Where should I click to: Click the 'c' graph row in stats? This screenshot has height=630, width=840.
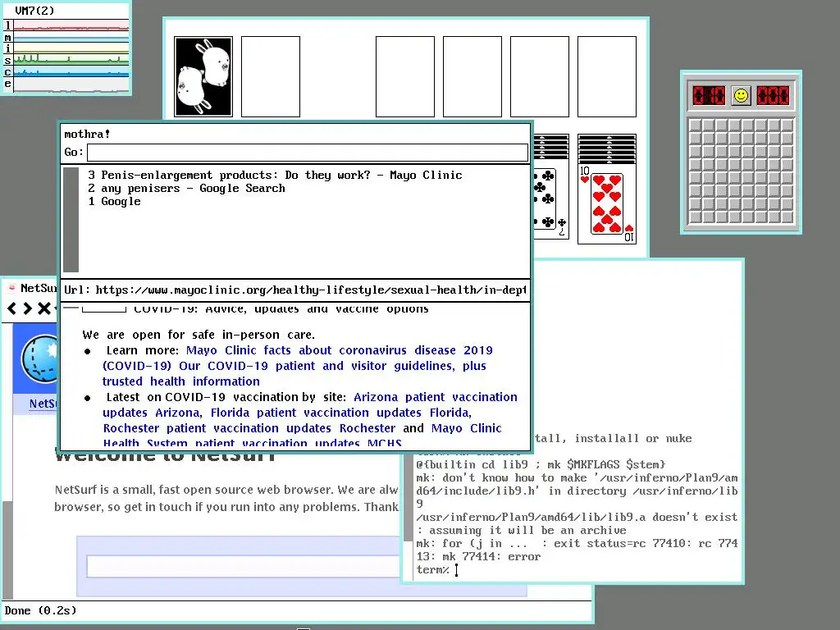point(66,72)
